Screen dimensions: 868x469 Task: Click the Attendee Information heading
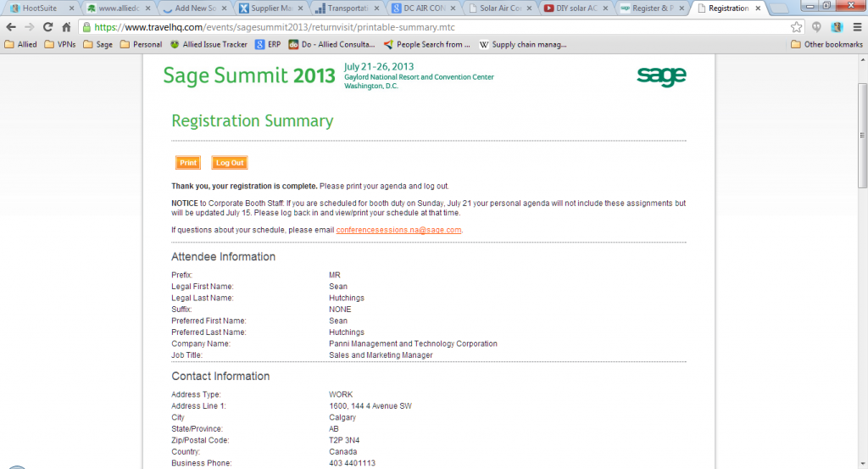pyautogui.click(x=223, y=256)
